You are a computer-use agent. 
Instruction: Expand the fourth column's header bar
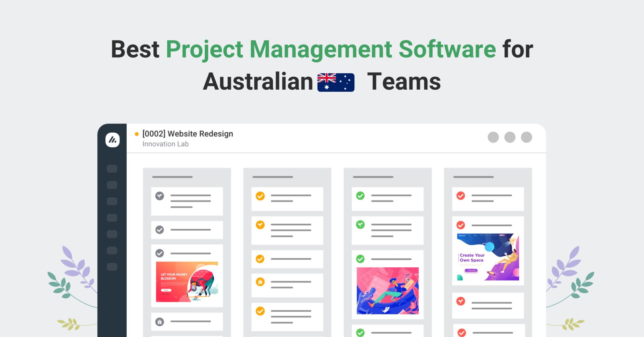[474, 177]
